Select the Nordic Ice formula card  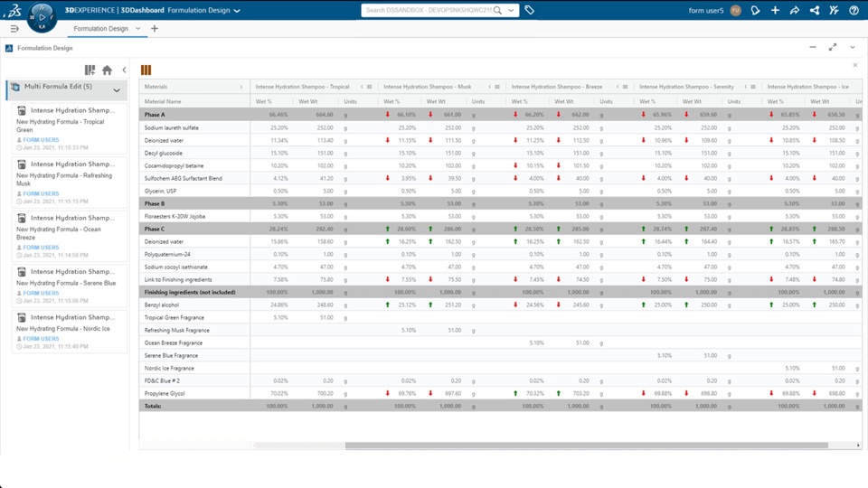click(x=69, y=331)
